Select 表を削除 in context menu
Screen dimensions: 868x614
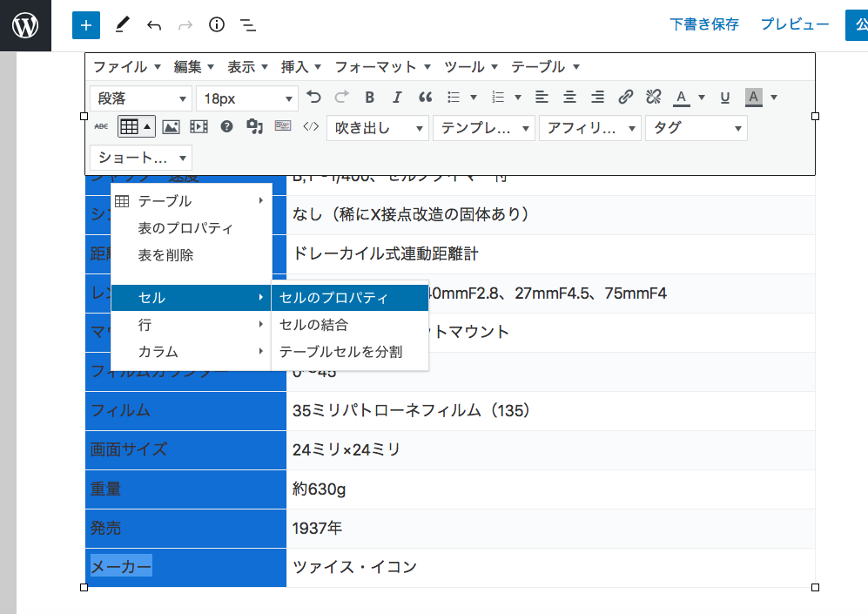tap(192, 255)
